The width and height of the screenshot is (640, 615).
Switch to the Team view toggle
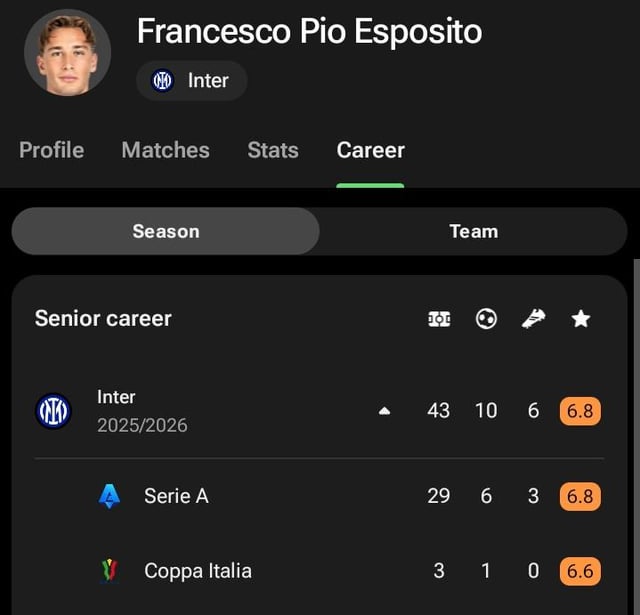[473, 231]
